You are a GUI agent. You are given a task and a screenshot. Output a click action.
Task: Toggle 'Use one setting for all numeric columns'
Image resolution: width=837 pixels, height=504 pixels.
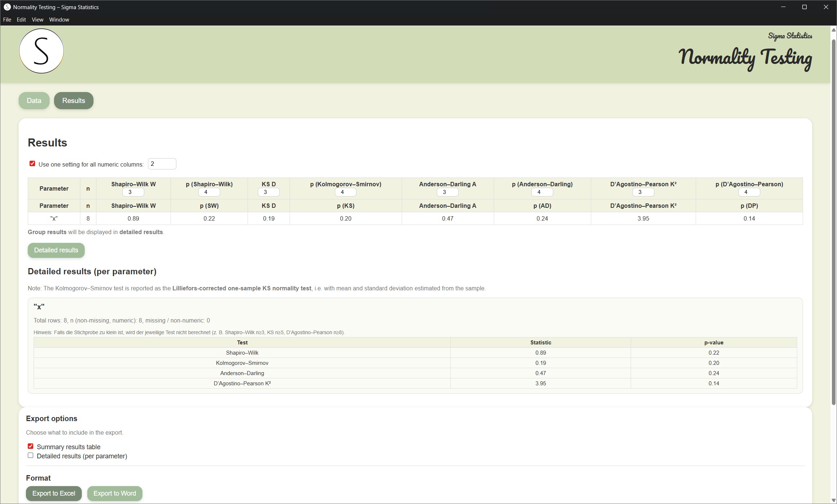pyautogui.click(x=33, y=164)
